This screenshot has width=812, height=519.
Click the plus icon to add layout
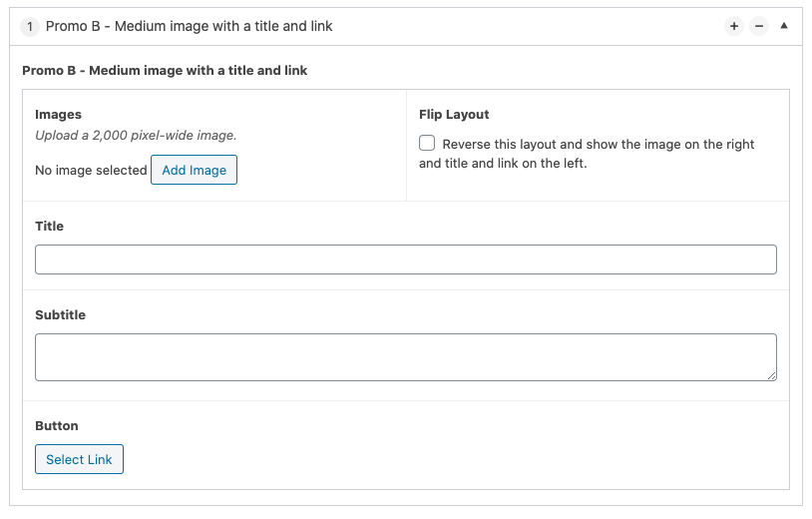click(734, 27)
